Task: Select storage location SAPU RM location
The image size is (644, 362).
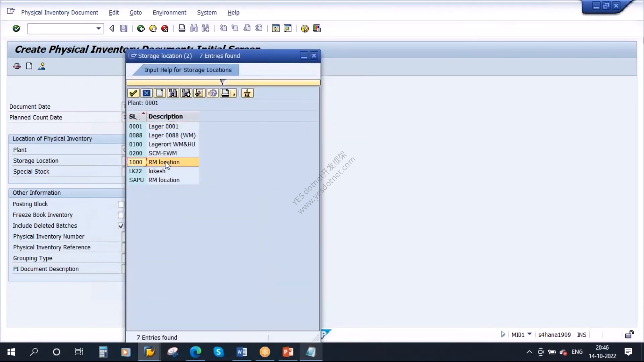Action: [163, 180]
